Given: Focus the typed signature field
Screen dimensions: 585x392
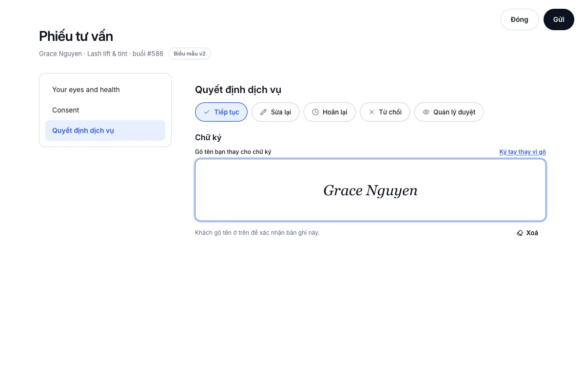Looking at the screenshot, I should click(x=370, y=190).
